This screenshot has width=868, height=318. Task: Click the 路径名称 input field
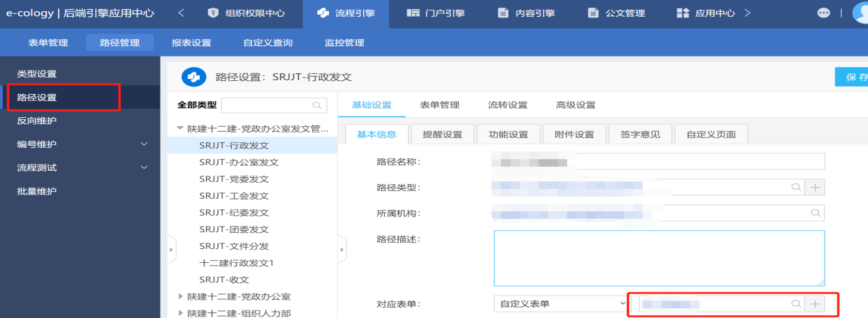pos(659,162)
